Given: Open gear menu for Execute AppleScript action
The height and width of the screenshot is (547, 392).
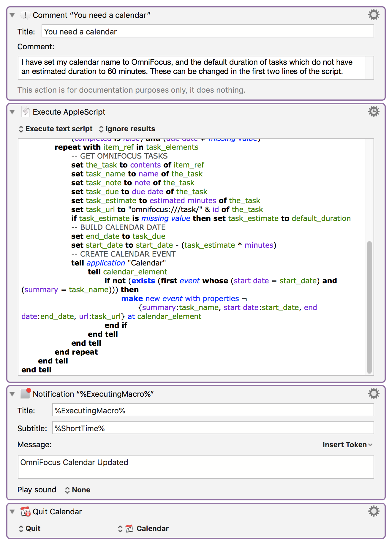Looking at the screenshot, I should click(374, 111).
